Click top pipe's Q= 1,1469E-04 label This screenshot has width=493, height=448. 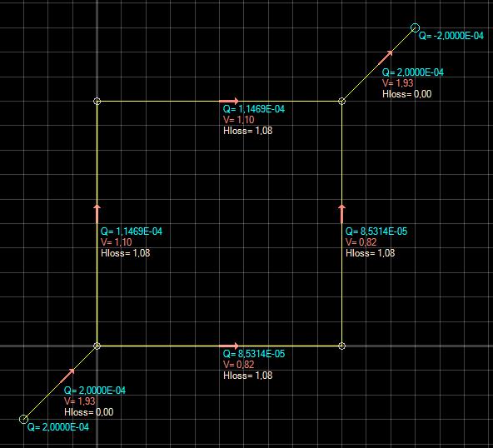click(x=254, y=109)
